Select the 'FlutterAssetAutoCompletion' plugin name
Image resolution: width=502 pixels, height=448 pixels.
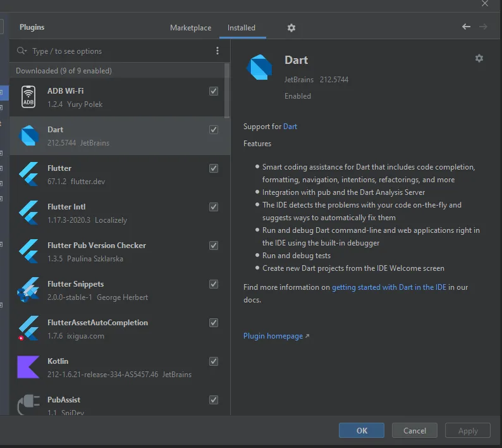[97, 323]
